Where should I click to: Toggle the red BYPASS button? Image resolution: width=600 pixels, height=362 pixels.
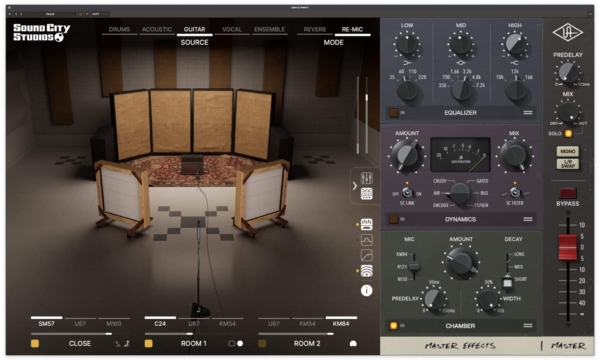pyautogui.click(x=567, y=192)
